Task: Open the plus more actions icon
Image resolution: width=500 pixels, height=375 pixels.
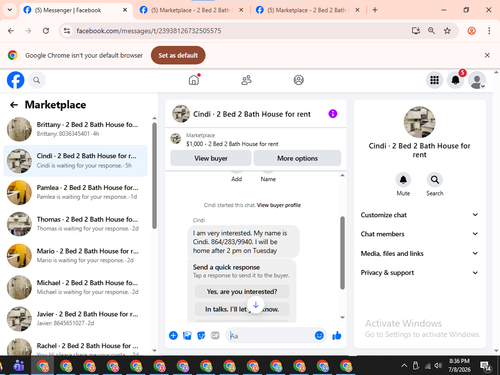Action: (173, 335)
